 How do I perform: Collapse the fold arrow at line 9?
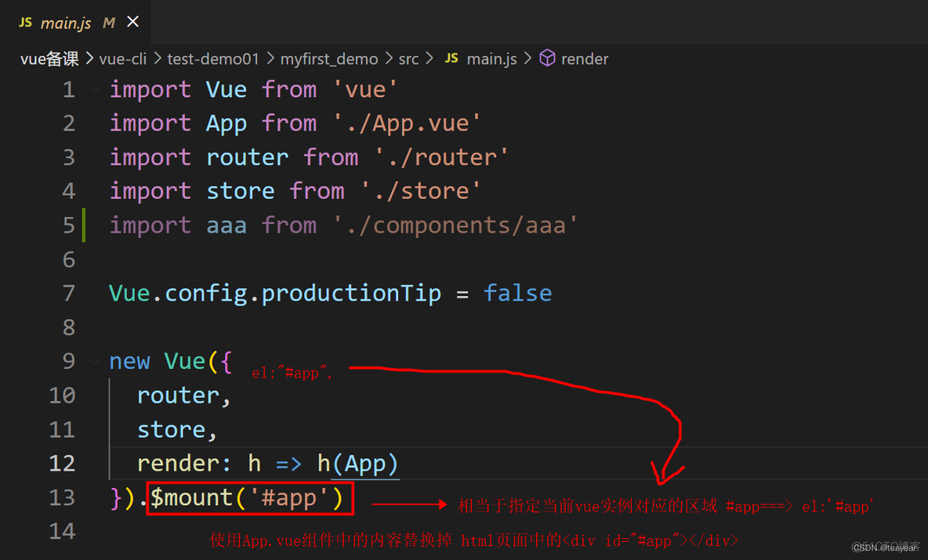94,361
